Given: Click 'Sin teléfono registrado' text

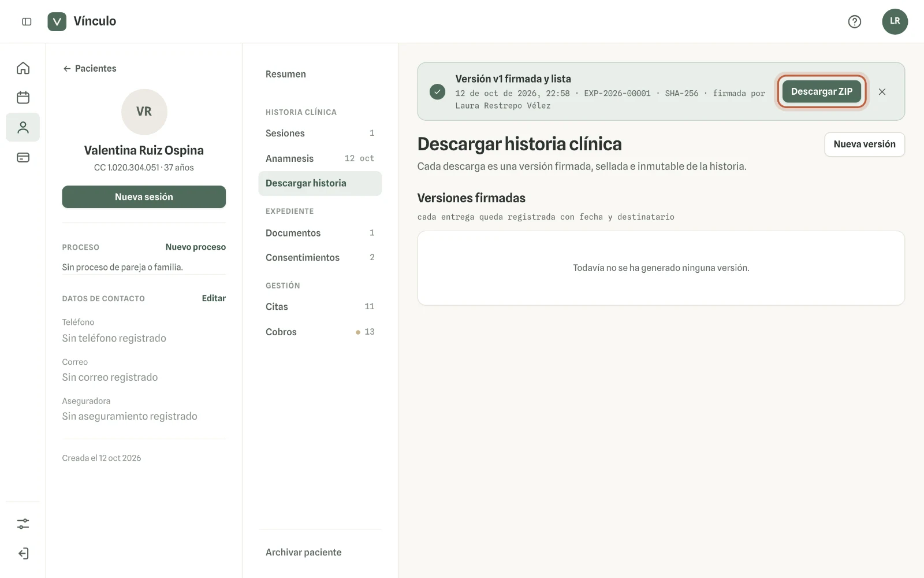Looking at the screenshot, I should coord(114,338).
